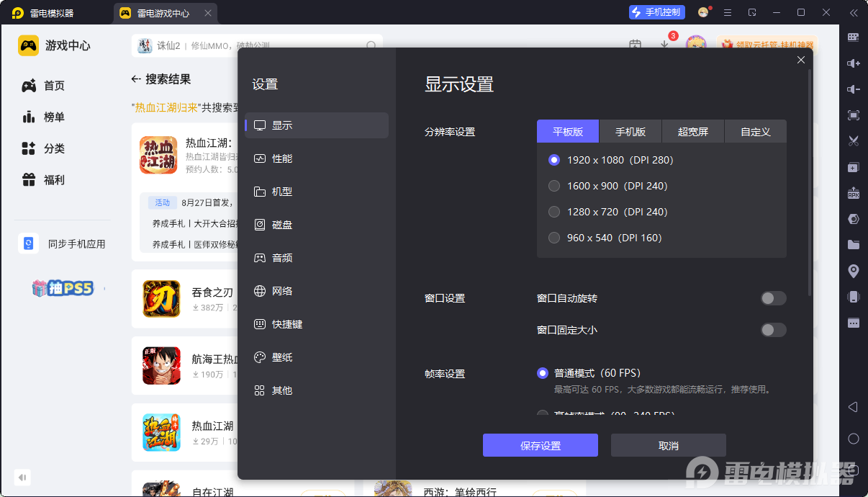Open the APK installer tool
Screen dimensions: 868x497
[854, 193]
